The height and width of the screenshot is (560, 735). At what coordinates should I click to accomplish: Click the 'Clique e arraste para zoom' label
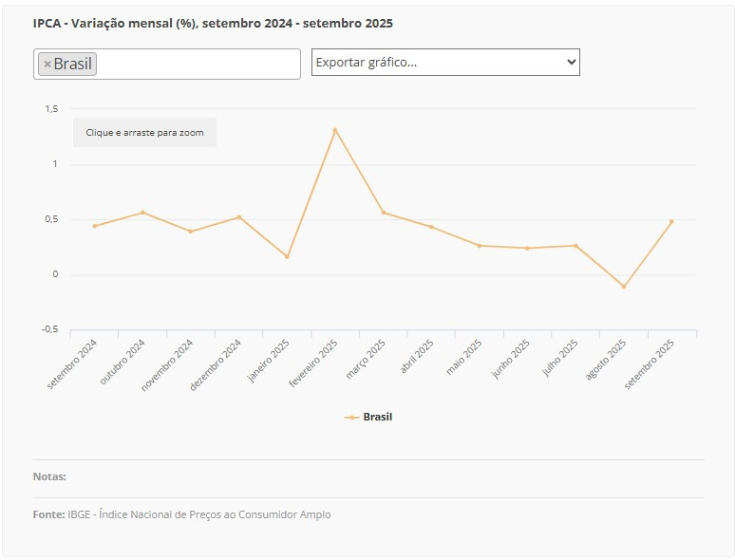(144, 133)
